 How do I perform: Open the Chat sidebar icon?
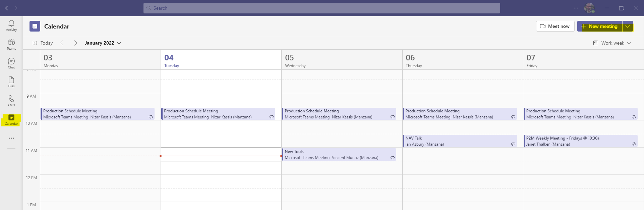tap(11, 63)
